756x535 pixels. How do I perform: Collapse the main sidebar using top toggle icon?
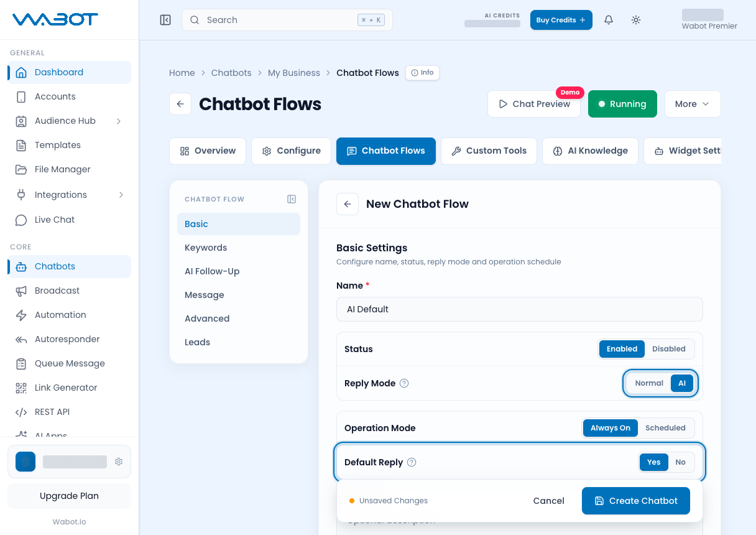click(165, 20)
